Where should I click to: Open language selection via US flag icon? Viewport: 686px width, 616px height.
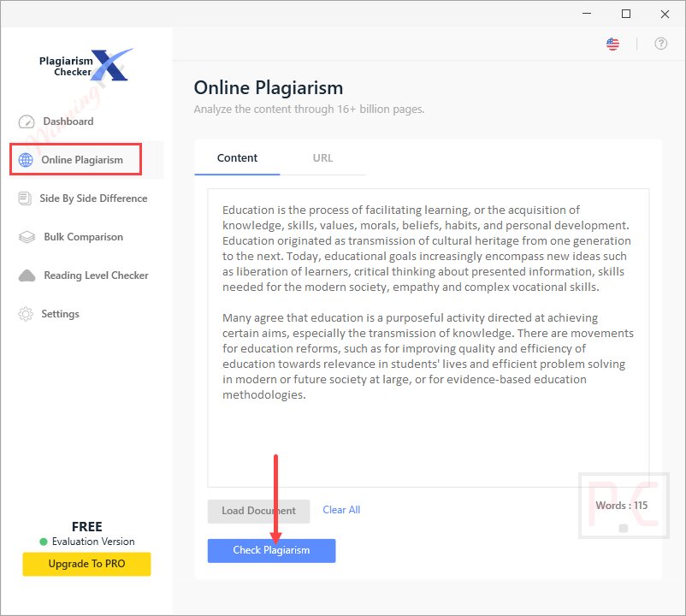[612, 44]
